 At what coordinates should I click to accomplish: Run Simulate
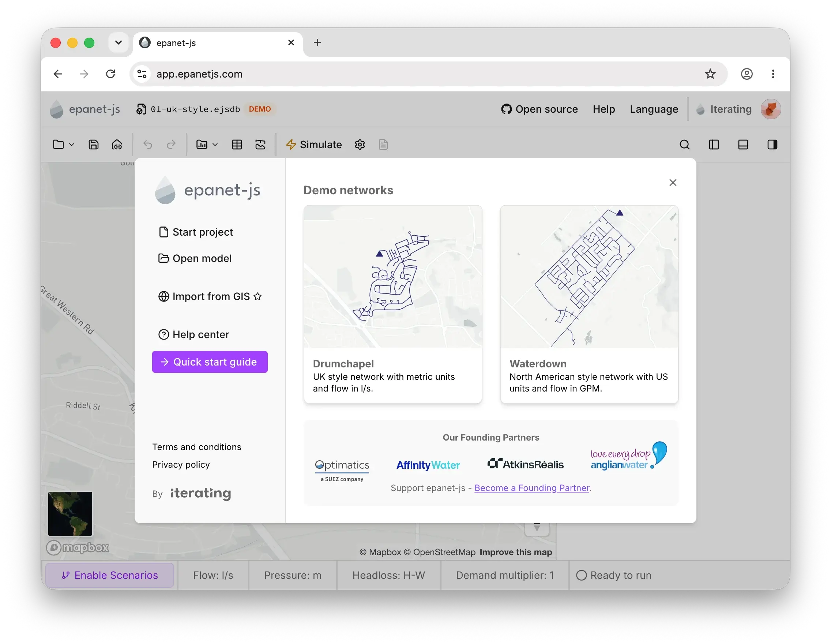pos(314,145)
